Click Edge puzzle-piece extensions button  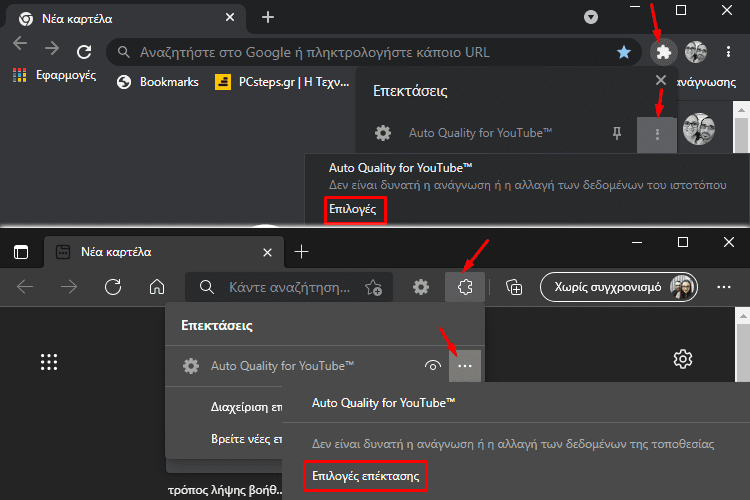pos(465,287)
